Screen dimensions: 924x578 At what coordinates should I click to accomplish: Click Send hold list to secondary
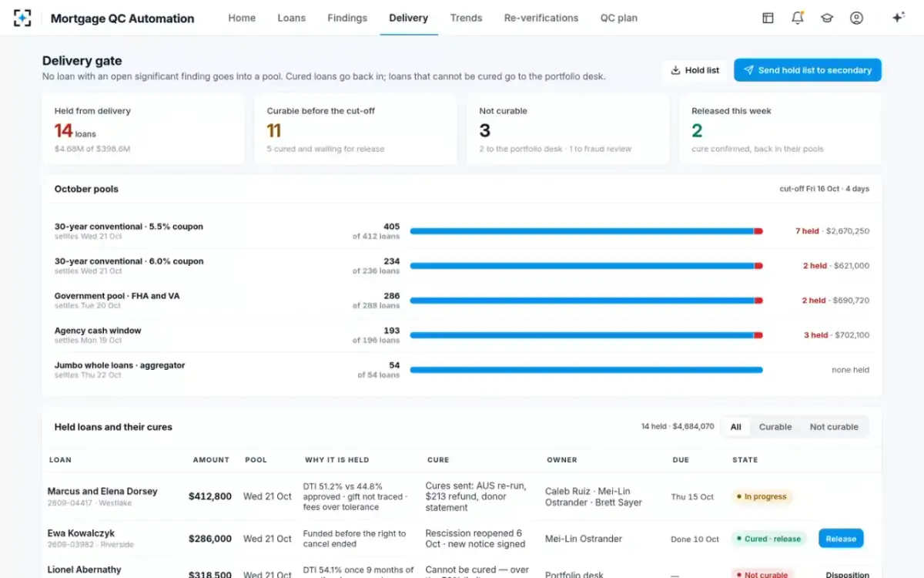(x=807, y=70)
